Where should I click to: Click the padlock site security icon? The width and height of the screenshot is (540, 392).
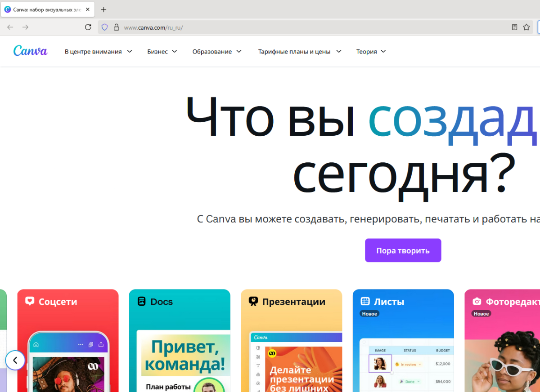[x=116, y=27]
